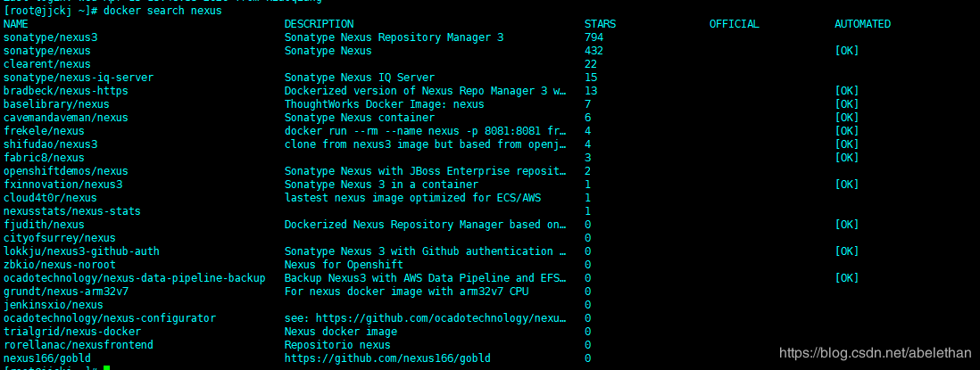Click the DESCRIPTION column header
The image size is (980, 370).
click(x=319, y=24)
